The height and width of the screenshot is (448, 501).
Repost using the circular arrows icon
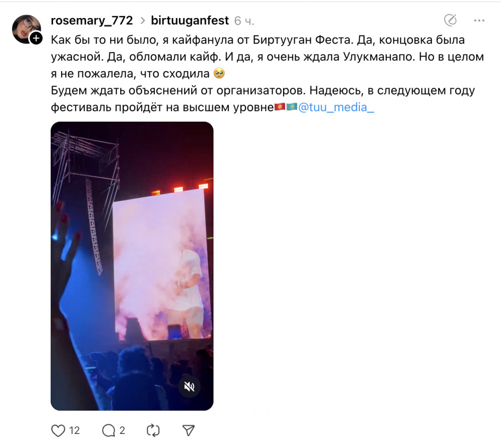pyautogui.click(x=153, y=430)
